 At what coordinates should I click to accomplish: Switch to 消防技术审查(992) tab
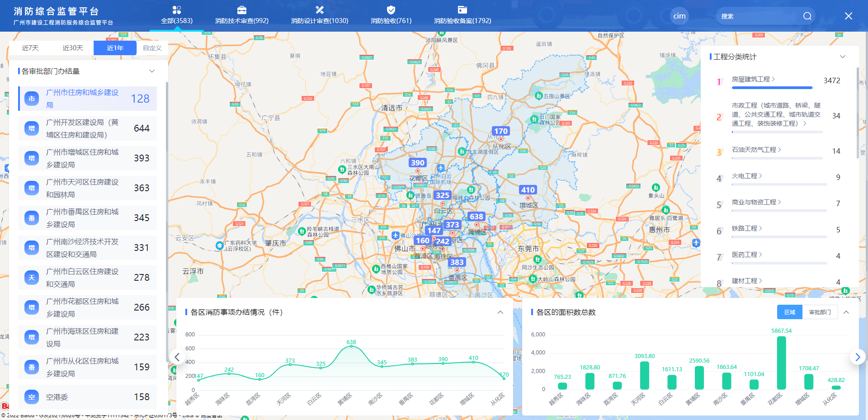coord(242,15)
